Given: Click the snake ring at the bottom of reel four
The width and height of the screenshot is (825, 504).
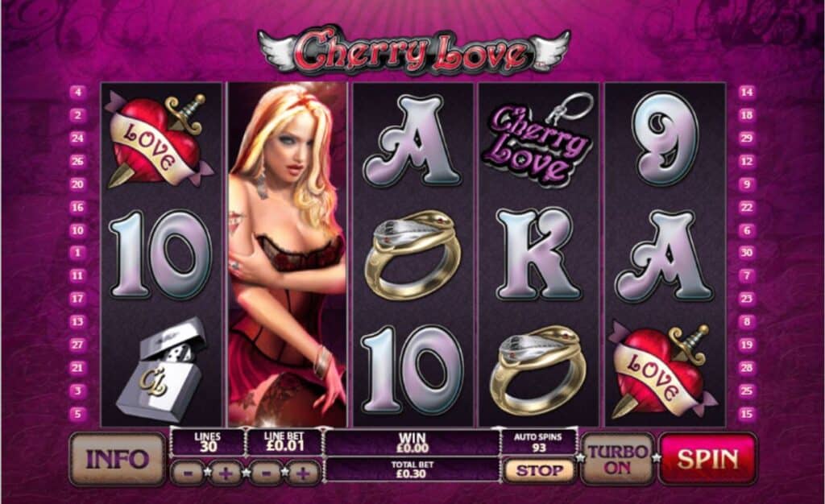Looking at the screenshot, I should 538,369.
